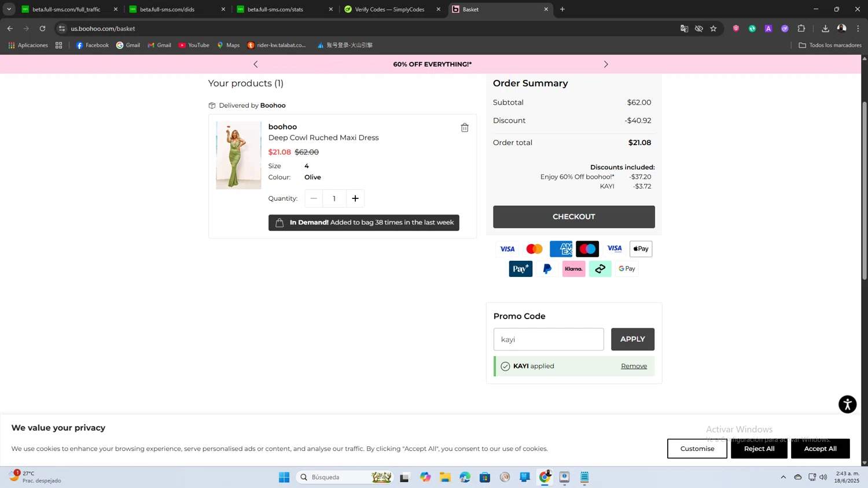Image resolution: width=868 pixels, height=488 pixels.
Task: Open a new browser tab
Action: tap(562, 9)
